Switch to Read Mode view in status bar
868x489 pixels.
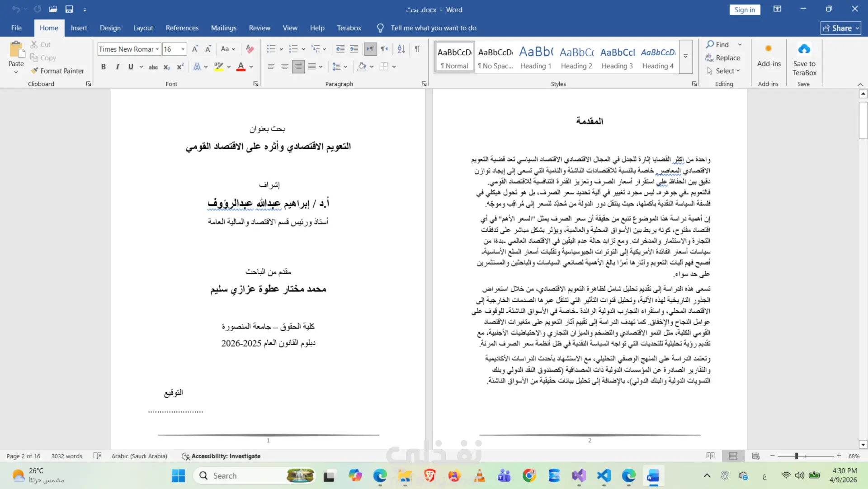710,456
